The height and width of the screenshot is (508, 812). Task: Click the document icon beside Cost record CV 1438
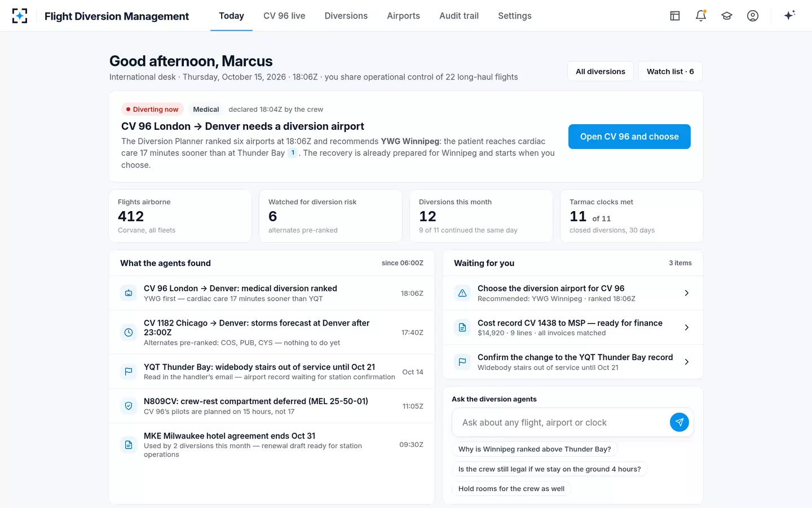pyautogui.click(x=462, y=327)
